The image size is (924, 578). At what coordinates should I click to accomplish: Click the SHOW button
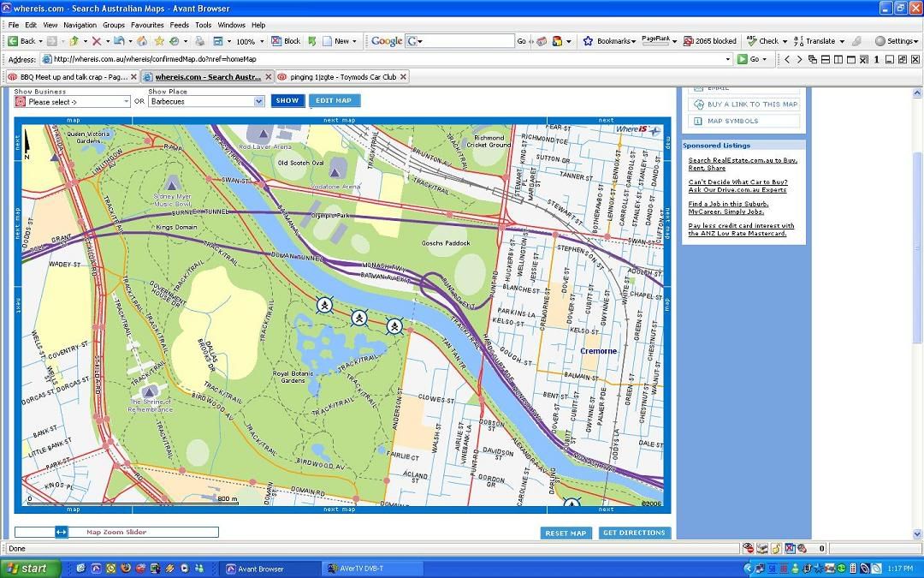click(287, 101)
